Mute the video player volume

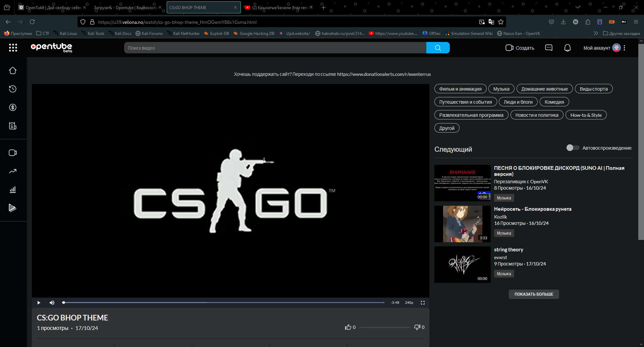(52, 303)
